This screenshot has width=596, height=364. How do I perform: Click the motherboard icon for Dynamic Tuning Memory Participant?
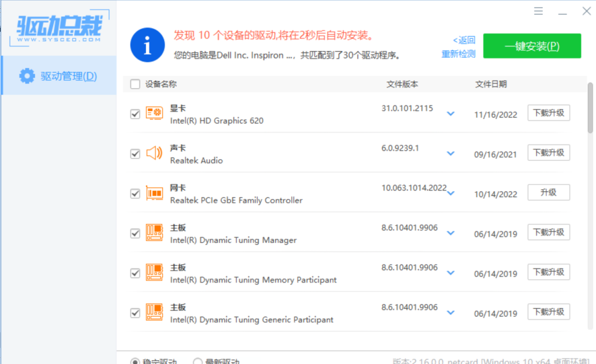pyautogui.click(x=155, y=273)
